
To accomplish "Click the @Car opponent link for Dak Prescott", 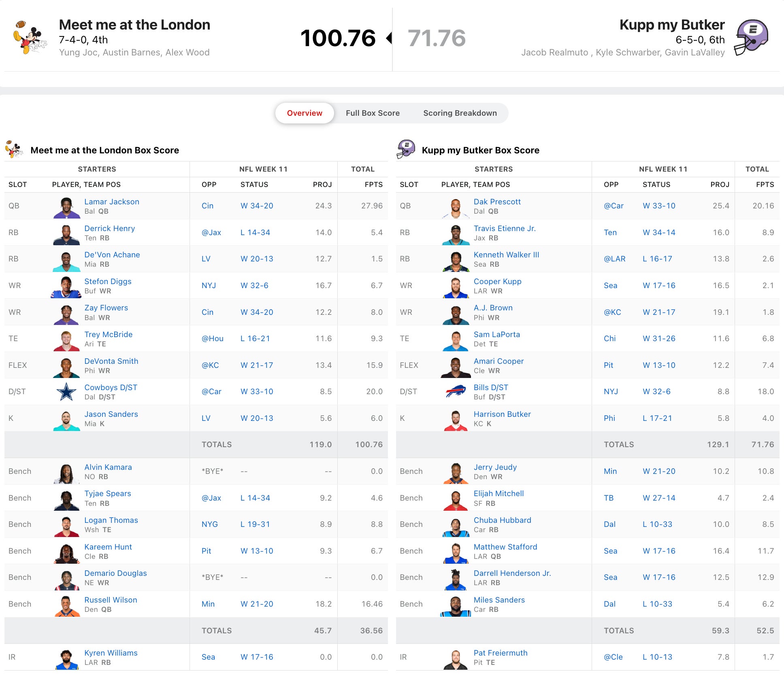I will [614, 206].
